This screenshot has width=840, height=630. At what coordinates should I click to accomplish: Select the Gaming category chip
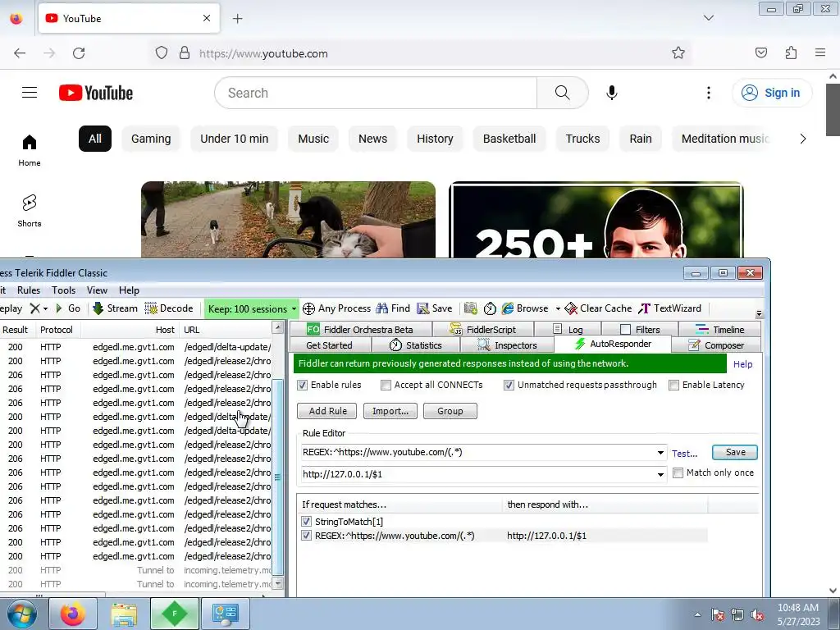pos(151,139)
